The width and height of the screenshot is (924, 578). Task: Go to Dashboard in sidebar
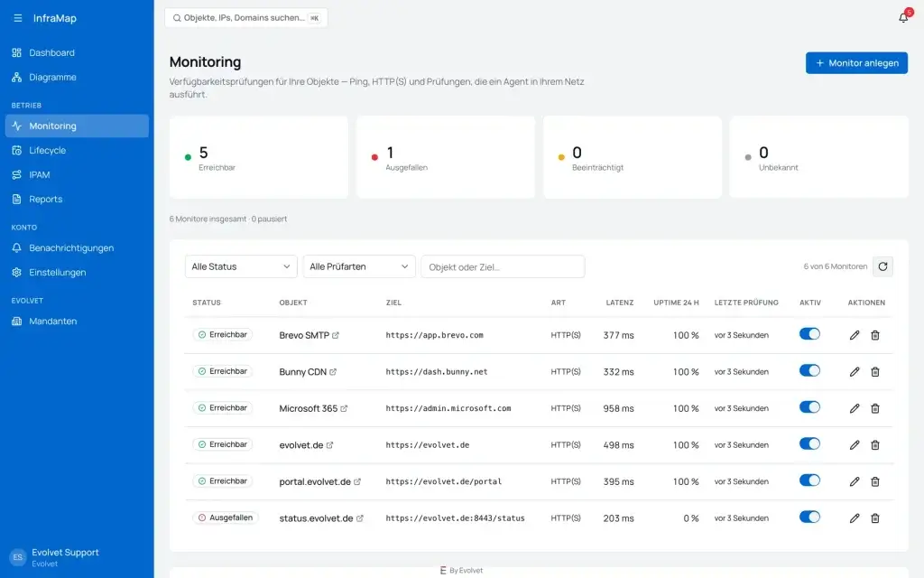77,52
